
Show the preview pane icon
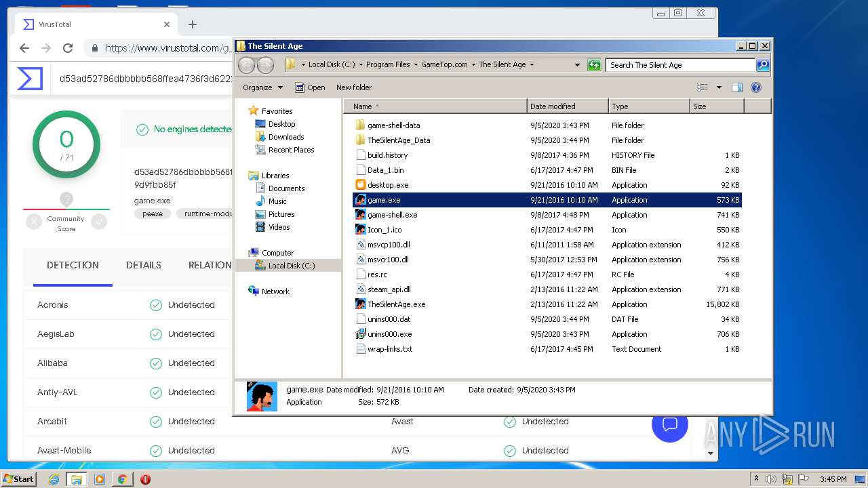(737, 87)
